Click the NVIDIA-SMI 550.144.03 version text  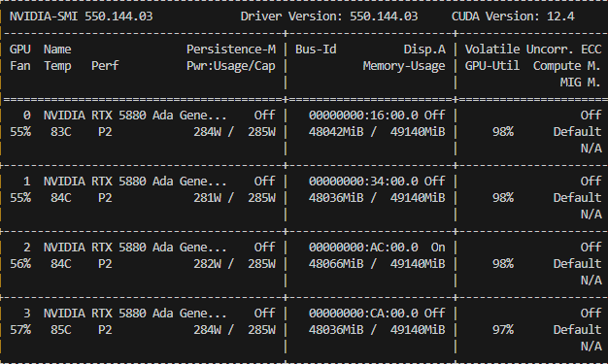[81, 17]
